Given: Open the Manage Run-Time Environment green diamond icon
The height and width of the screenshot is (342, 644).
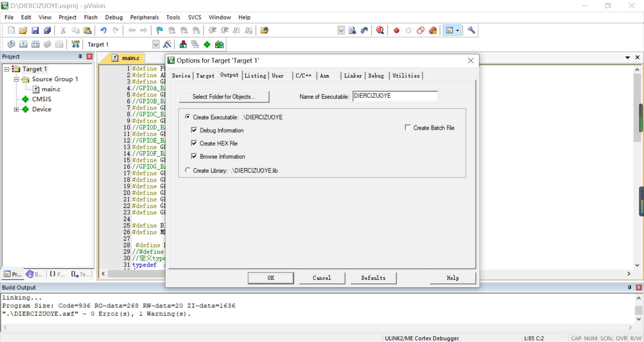Looking at the screenshot, I should point(207,44).
